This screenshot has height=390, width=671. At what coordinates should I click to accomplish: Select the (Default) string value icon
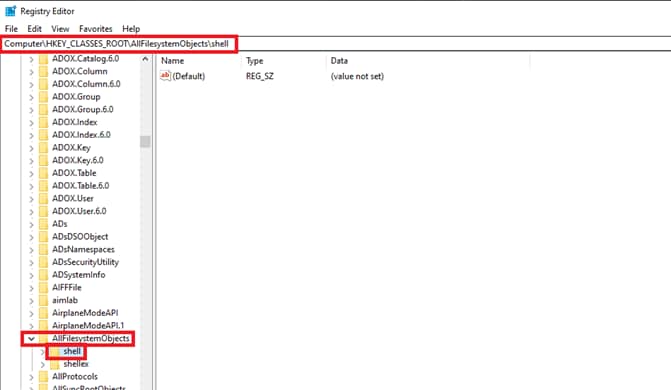click(165, 76)
